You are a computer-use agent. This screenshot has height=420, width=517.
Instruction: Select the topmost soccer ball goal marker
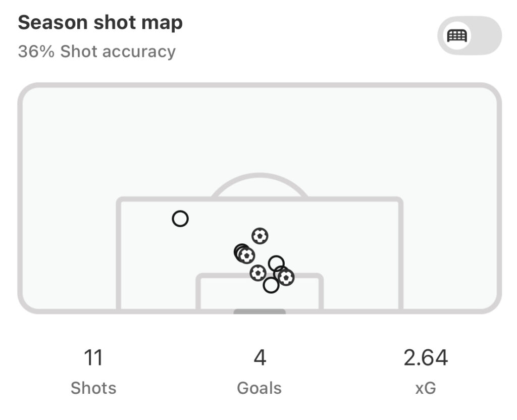click(x=260, y=235)
